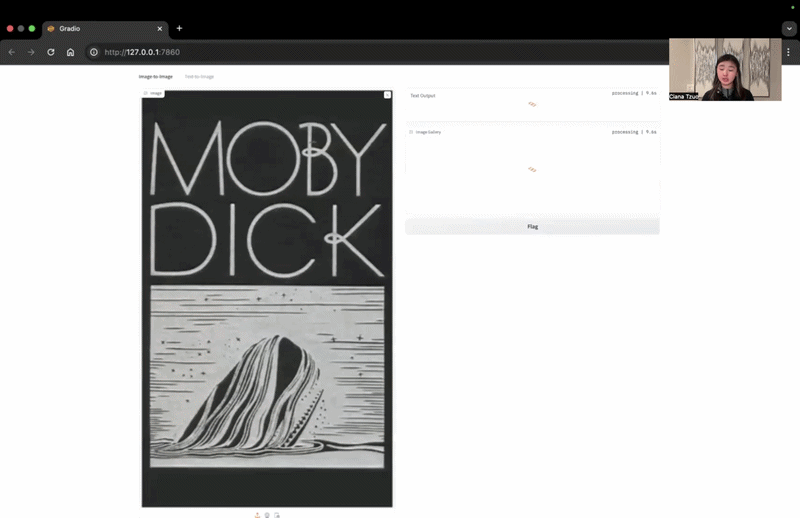Screen dimensions: 800x518
Task: Expand the tab search dropdown
Action: point(788,28)
